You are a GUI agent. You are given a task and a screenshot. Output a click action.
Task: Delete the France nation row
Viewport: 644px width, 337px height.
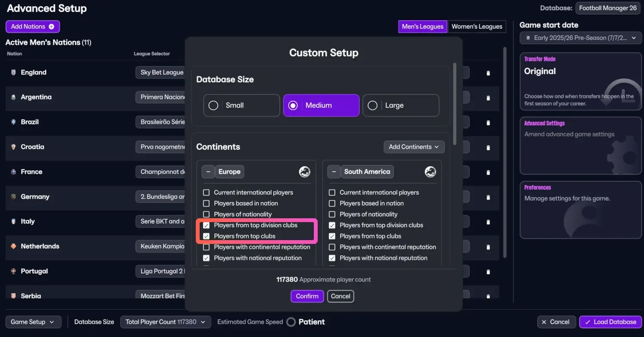(488, 172)
